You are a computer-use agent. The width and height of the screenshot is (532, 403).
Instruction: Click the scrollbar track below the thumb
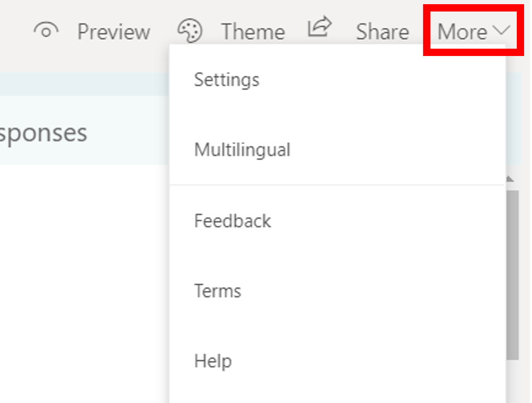512,382
